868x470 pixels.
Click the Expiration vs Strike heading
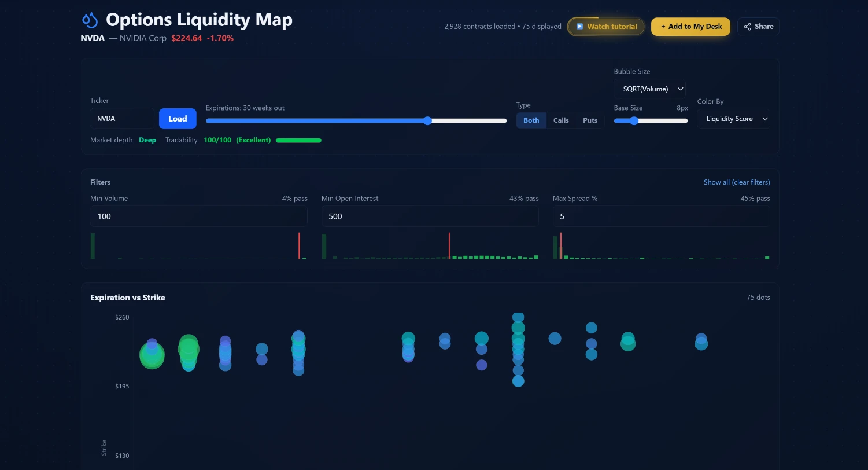click(x=128, y=298)
